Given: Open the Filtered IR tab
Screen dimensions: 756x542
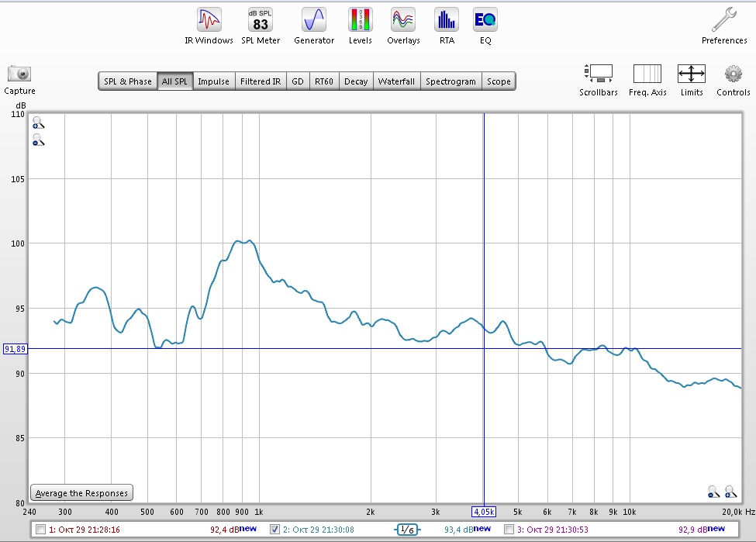Looking at the screenshot, I should click(x=261, y=81).
